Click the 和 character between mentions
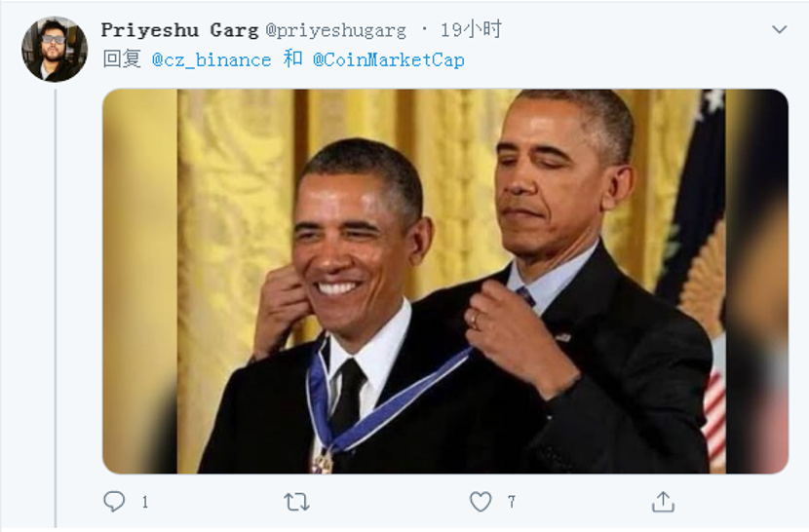The width and height of the screenshot is (809, 532). [292, 59]
